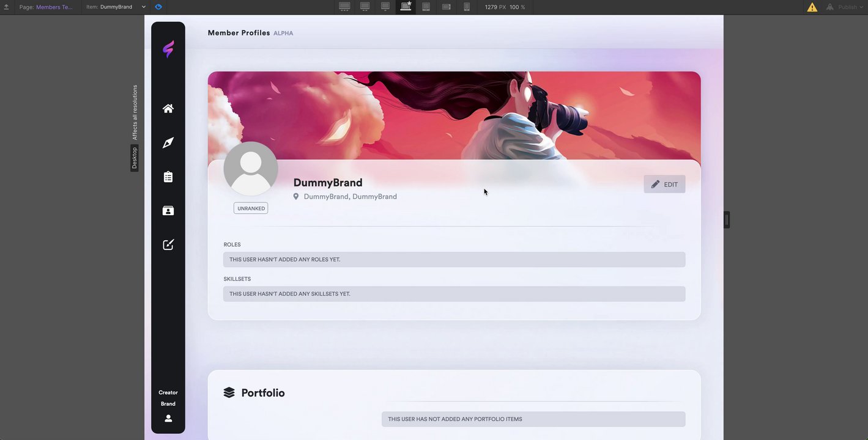Click the Portfolio layers icon
The height and width of the screenshot is (440, 868).
[229, 392]
